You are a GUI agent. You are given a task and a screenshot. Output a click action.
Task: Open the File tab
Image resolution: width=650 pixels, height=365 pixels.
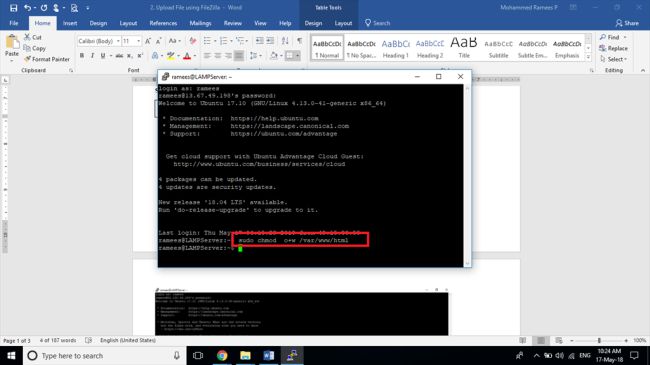[14, 23]
